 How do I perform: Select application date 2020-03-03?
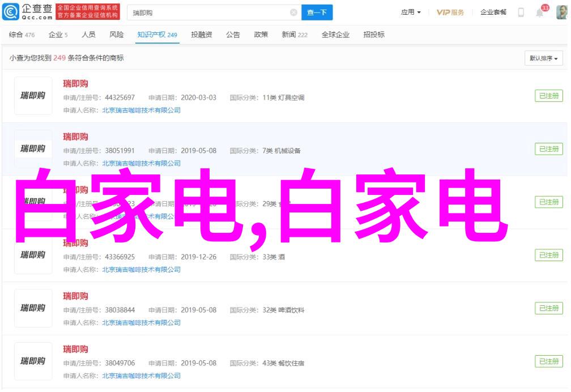tap(198, 97)
